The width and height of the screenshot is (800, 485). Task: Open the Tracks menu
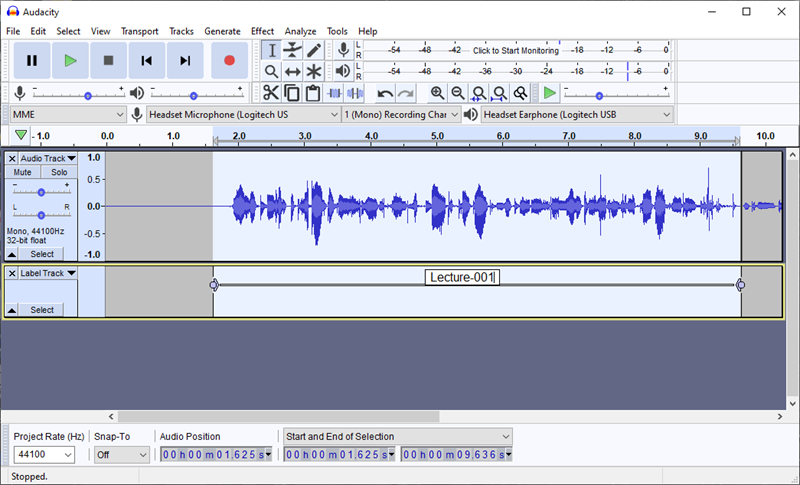click(182, 31)
